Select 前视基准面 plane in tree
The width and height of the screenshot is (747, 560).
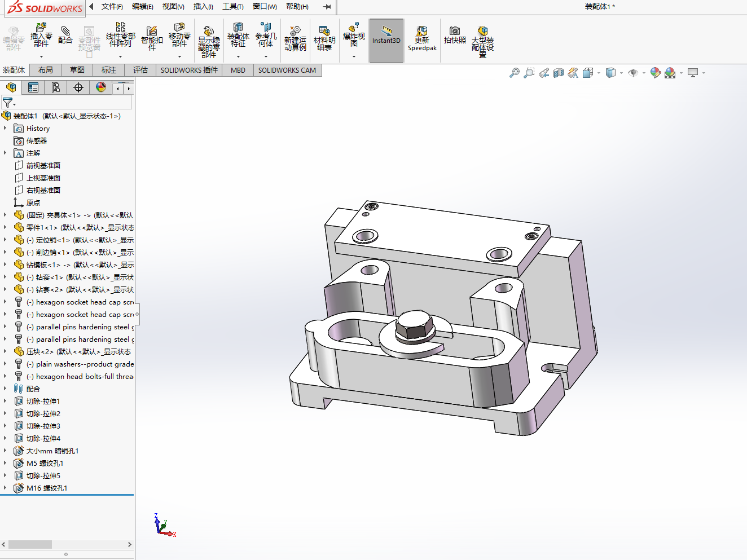(43, 165)
